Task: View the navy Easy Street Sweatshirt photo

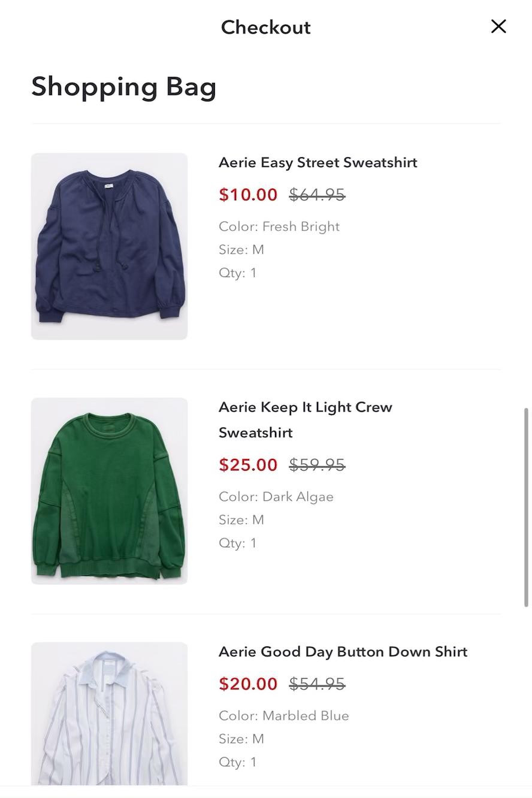Action: (109, 246)
